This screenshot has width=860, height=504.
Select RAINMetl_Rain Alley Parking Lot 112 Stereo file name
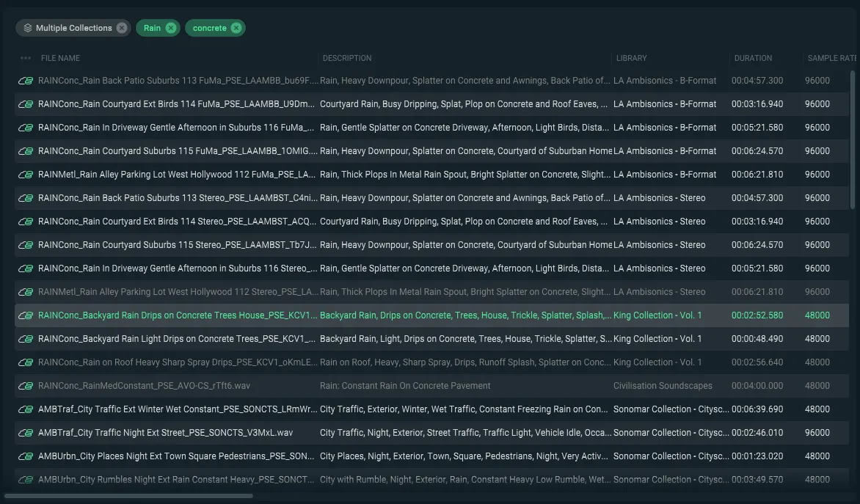178,292
